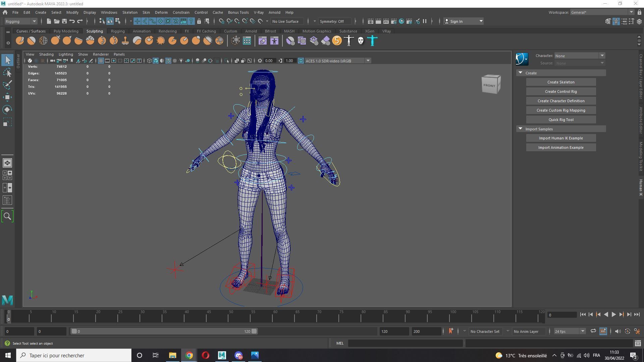Open the search magnifier in left sidebar
The height and width of the screenshot is (362, 644).
coord(7,216)
